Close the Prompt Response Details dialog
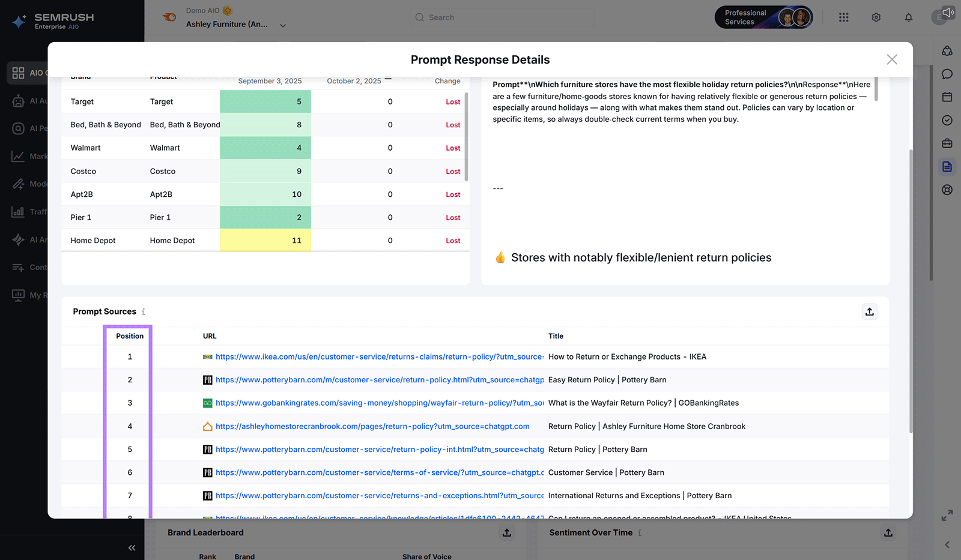961x560 pixels. tap(892, 59)
